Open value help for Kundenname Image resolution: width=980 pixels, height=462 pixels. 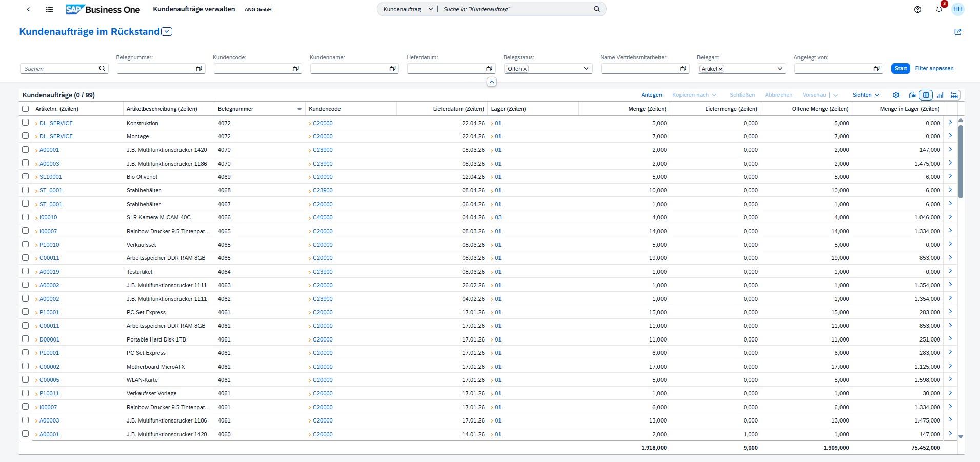392,69
